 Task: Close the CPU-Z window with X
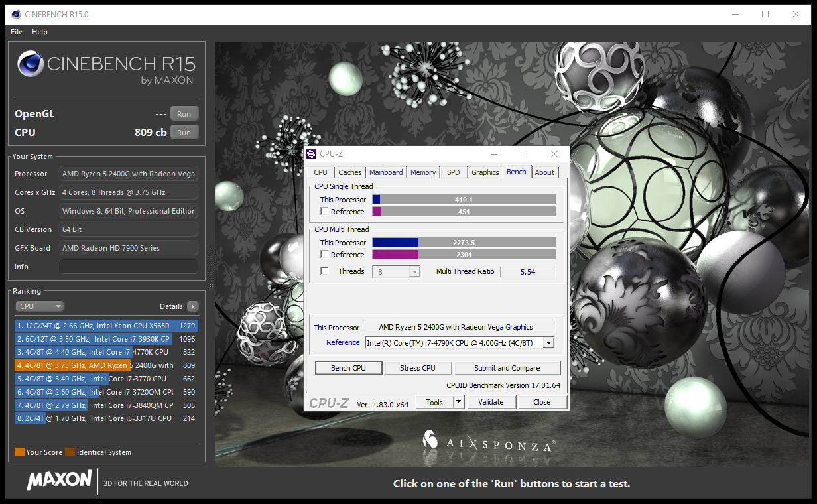[x=554, y=154]
